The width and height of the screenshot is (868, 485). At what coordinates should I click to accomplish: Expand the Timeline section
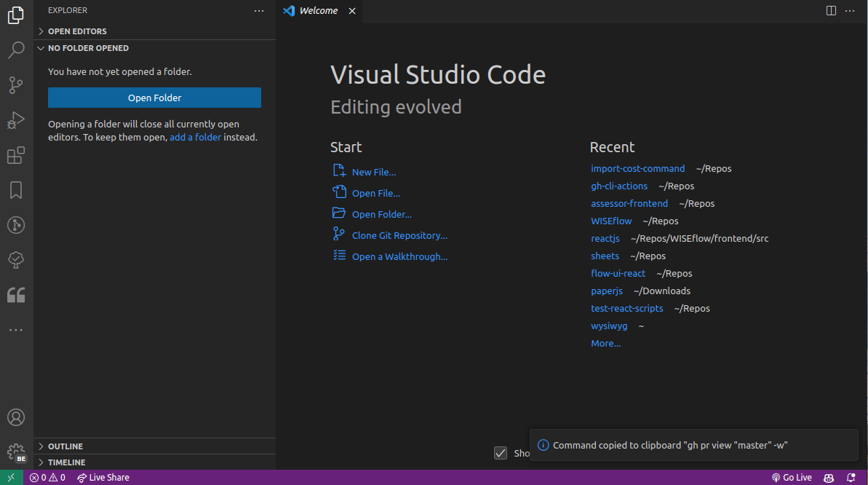point(154,462)
